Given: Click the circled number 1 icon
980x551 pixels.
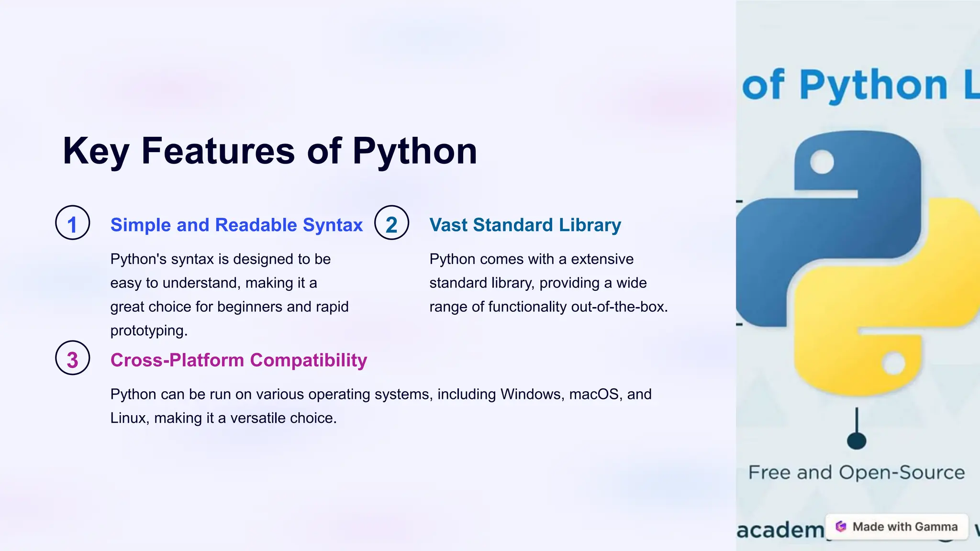Looking at the screenshot, I should [x=73, y=223].
